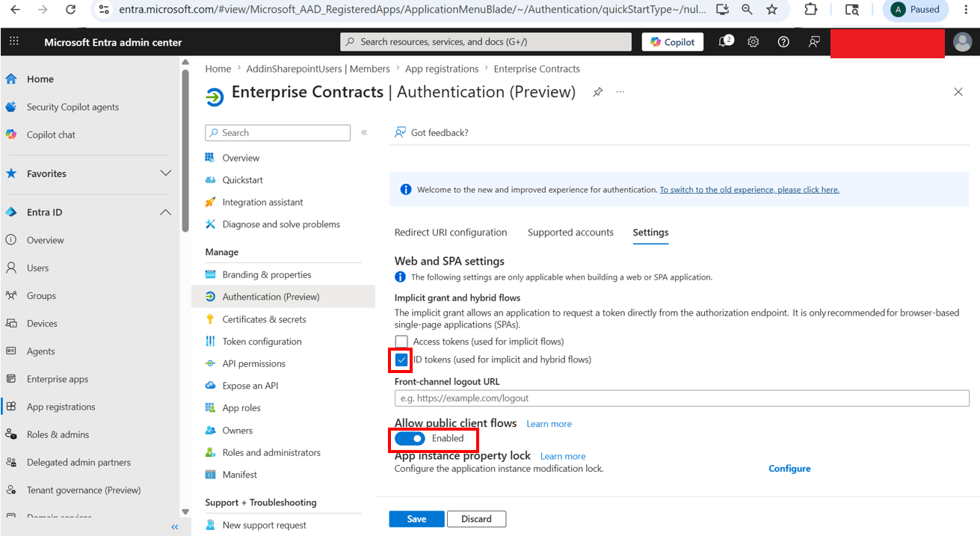
Task: Go back in browser history
Action: coord(16,10)
